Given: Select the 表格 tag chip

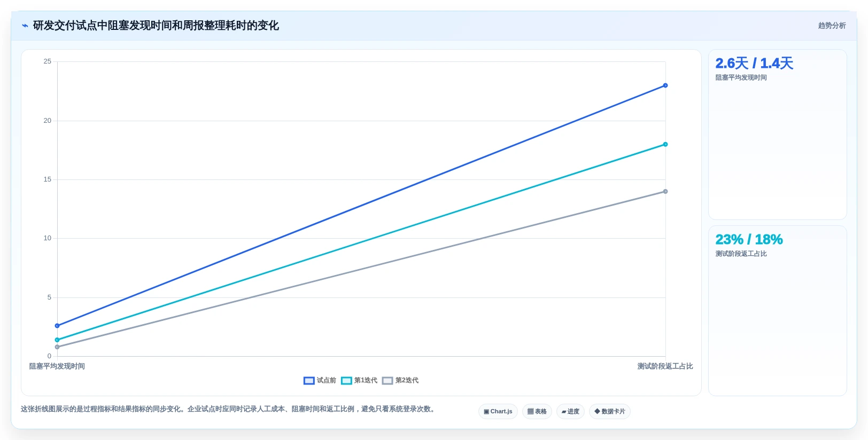Looking at the screenshot, I should [537, 412].
